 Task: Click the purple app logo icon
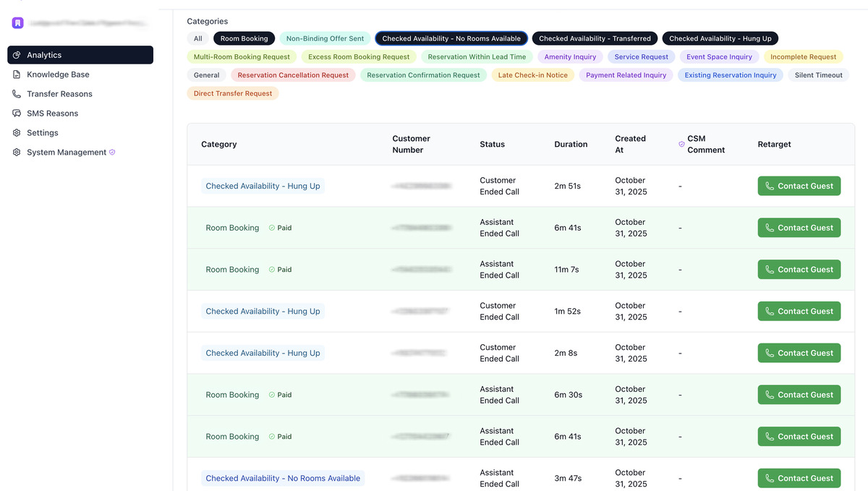tap(18, 23)
